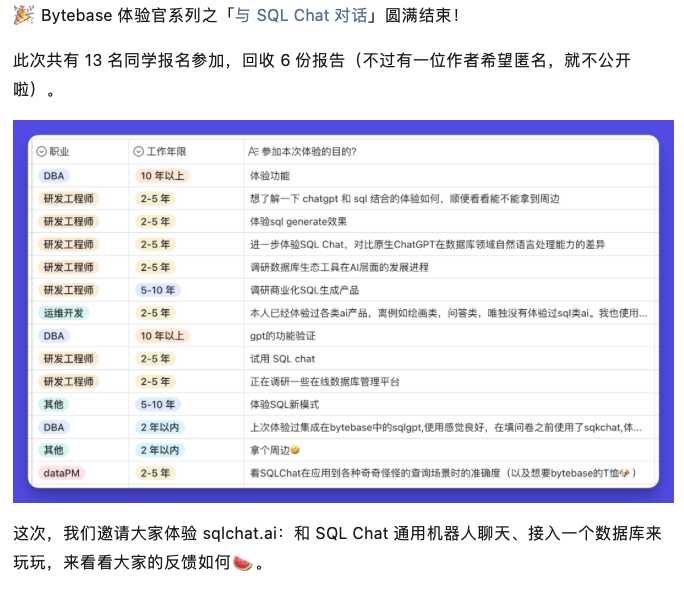This screenshot has height=594, width=684.
Task: Click the 调研商业化SQL生成产品 cell
Action: coord(451,290)
